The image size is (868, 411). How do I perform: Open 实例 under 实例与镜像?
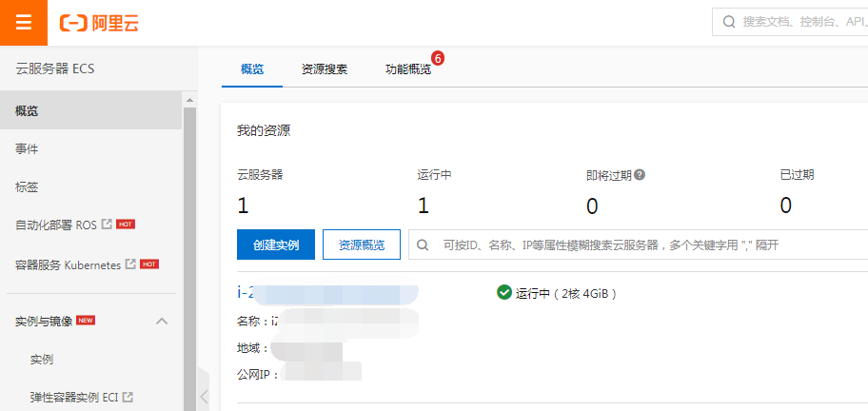pos(42,360)
